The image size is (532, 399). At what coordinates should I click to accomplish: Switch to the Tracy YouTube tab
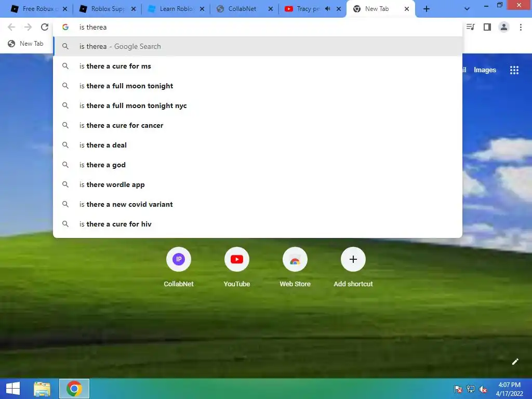(307, 9)
